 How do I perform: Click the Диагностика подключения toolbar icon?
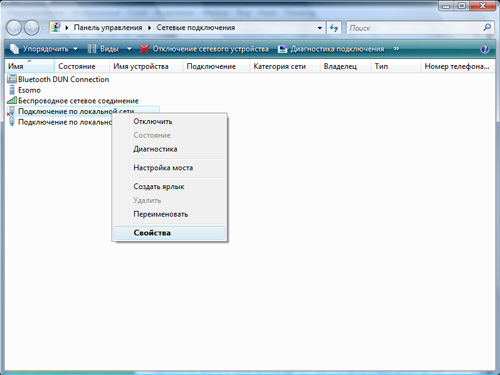coord(282,49)
